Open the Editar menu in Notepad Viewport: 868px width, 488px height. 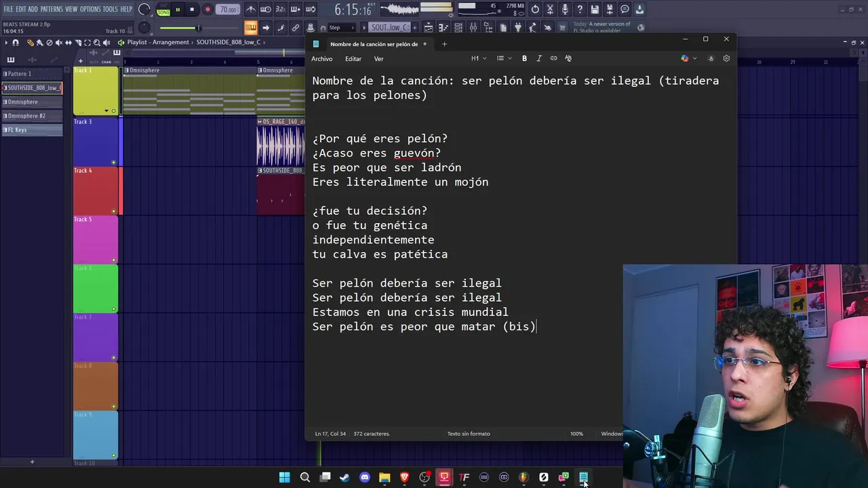[353, 59]
